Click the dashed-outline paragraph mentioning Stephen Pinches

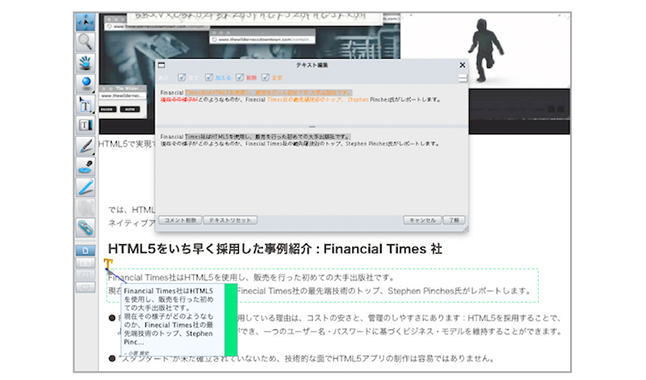[323, 285]
